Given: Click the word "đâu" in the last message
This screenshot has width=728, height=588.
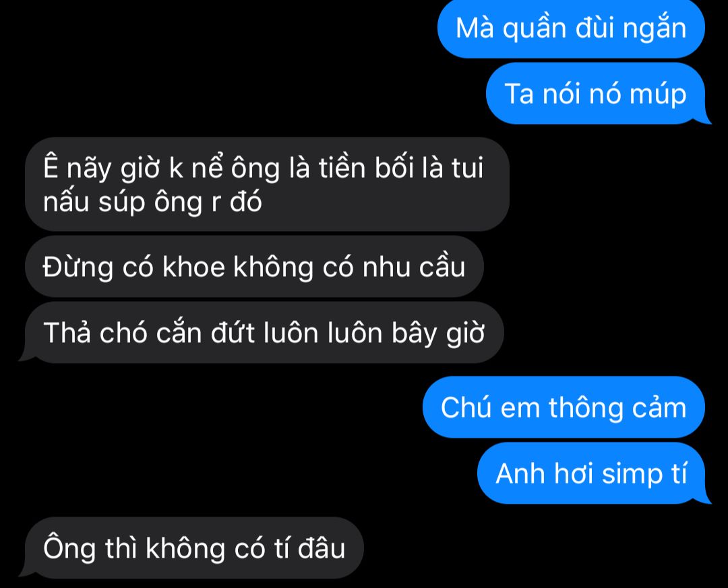Looking at the screenshot, I should tap(322, 548).
